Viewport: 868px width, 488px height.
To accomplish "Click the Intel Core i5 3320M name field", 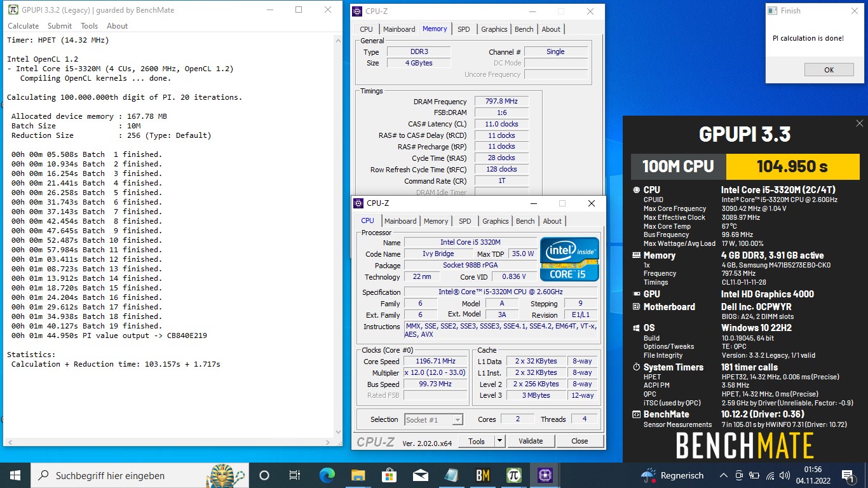I will coord(470,242).
